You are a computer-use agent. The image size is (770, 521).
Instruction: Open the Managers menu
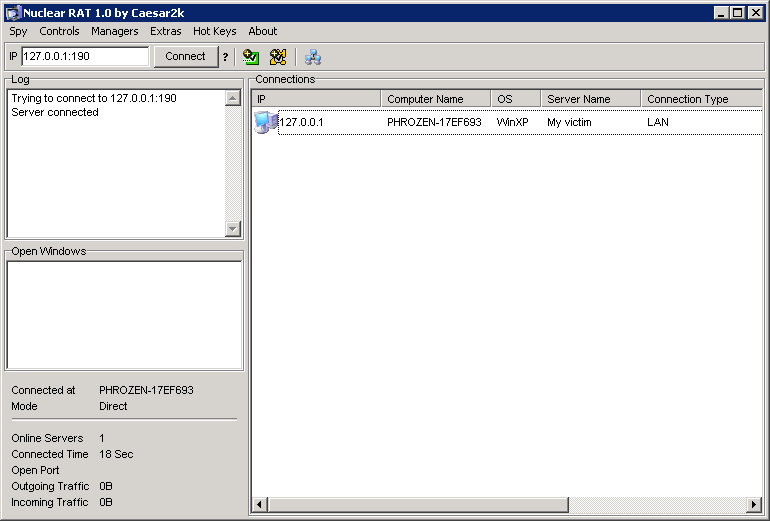[114, 31]
